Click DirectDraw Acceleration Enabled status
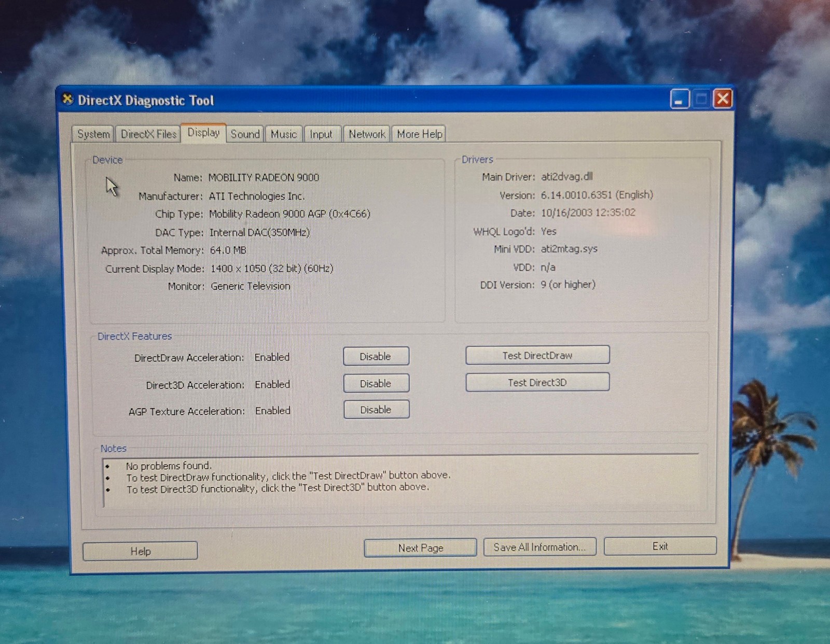The width and height of the screenshot is (830, 644). (272, 357)
